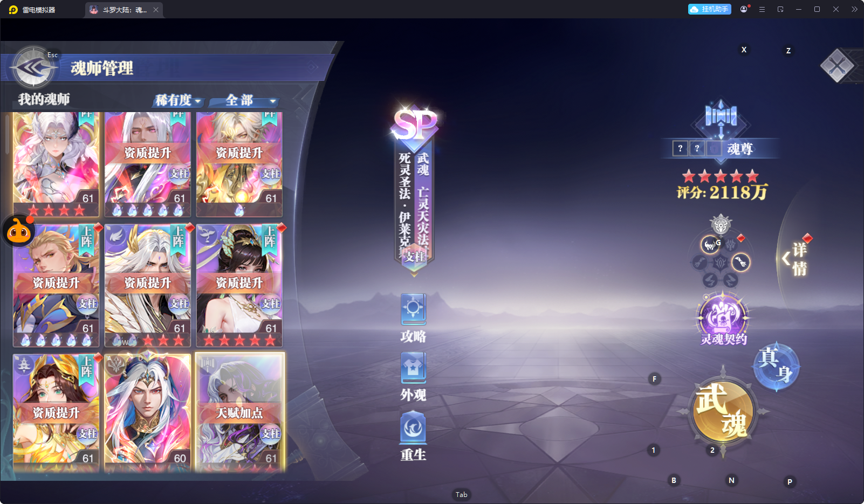The height and width of the screenshot is (504, 864).
Task: Open the 稀有度 sort dropdown
Action: tap(178, 100)
